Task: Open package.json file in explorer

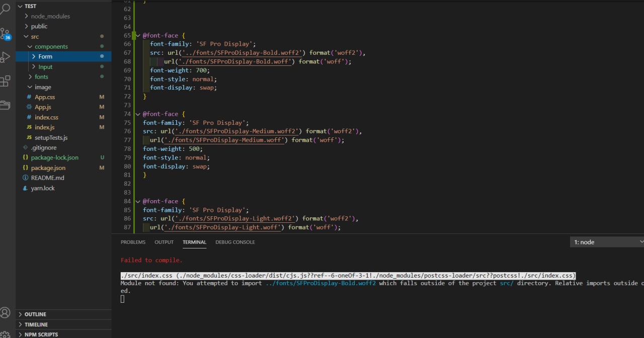Action: coord(48,167)
